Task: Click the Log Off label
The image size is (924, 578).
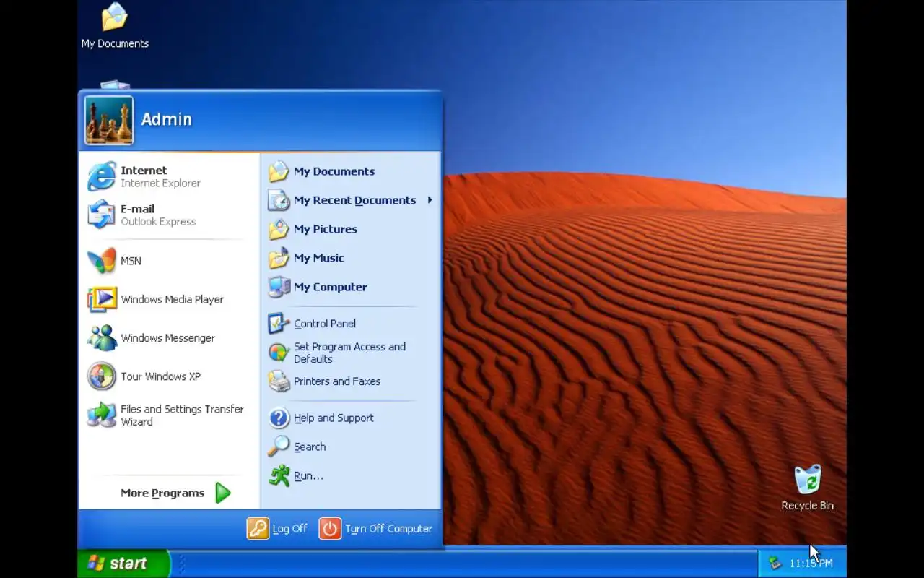Action: (290, 529)
